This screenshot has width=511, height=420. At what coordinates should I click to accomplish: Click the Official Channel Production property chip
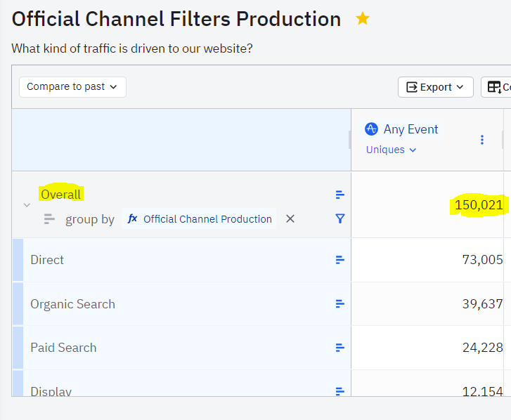pyautogui.click(x=200, y=219)
